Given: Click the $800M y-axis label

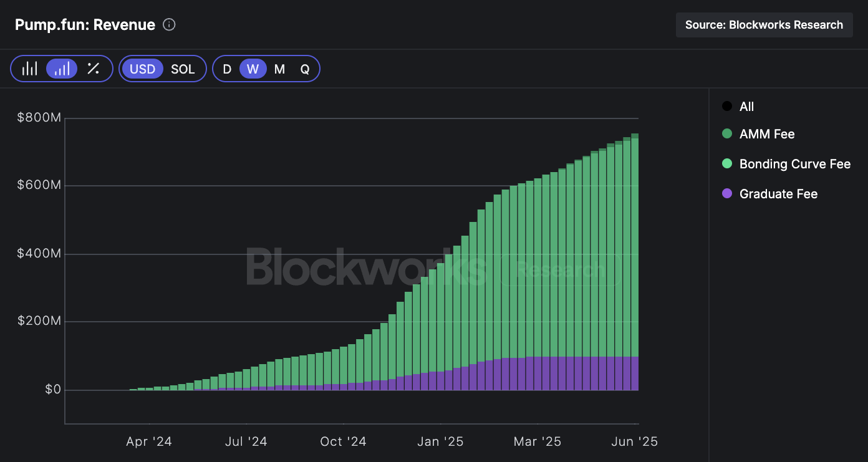Looking at the screenshot, I should [x=39, y=117].
